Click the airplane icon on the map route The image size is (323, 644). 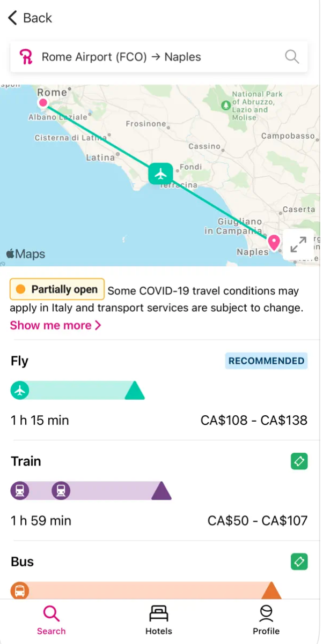coord(160,174)
